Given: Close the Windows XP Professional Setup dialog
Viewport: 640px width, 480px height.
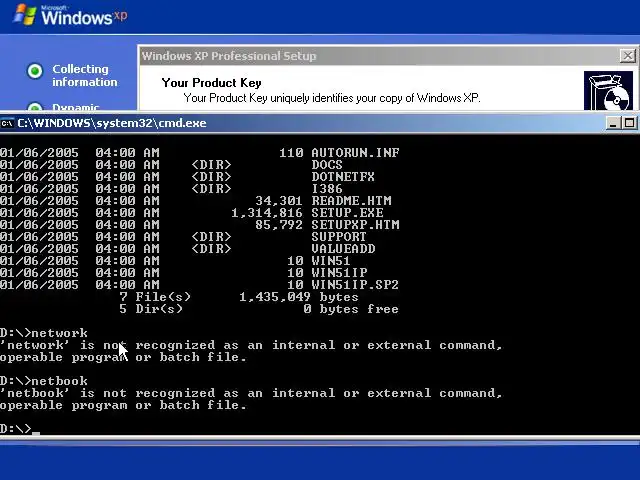Looking at the screenshot, I should pyautogui.click(x=628, y=56).
